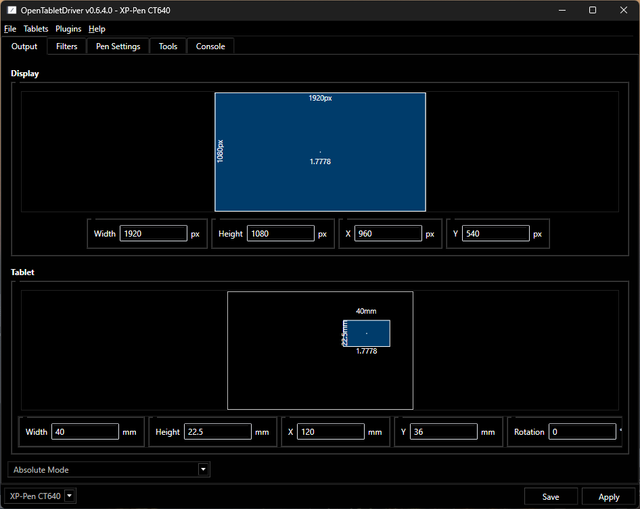Click the Apply button
Screen dimensions: 640x509
click(x=609, y=497)
